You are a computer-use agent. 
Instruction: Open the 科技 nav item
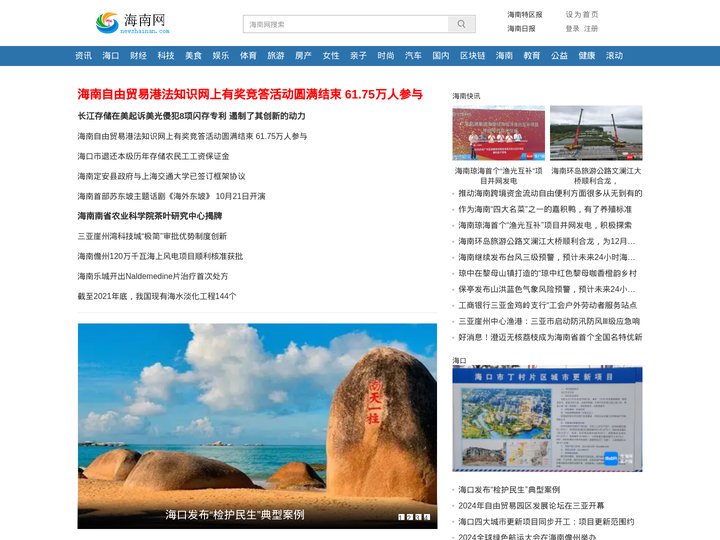(166, 56)
